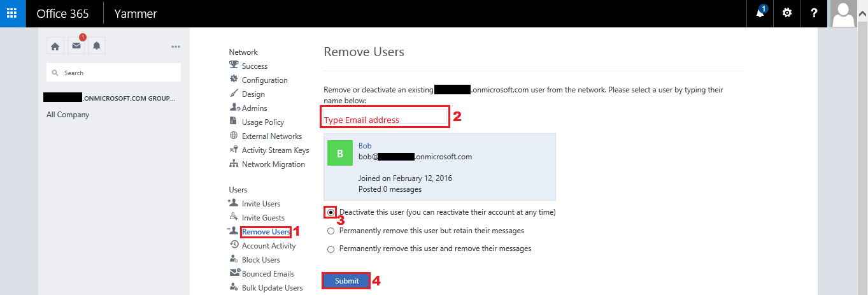Choose permanently remove user and remove messages
Screen dimensions: 868x295
coord(331,248)
